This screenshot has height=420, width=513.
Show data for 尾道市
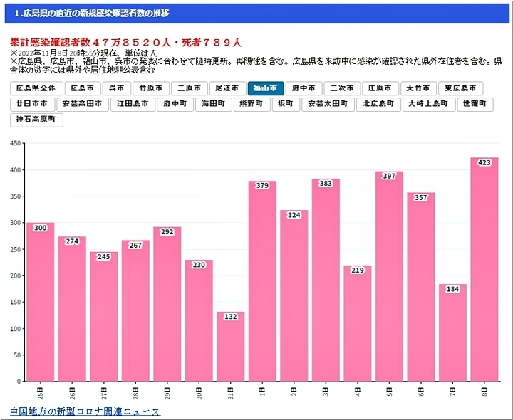pos(227,89)
